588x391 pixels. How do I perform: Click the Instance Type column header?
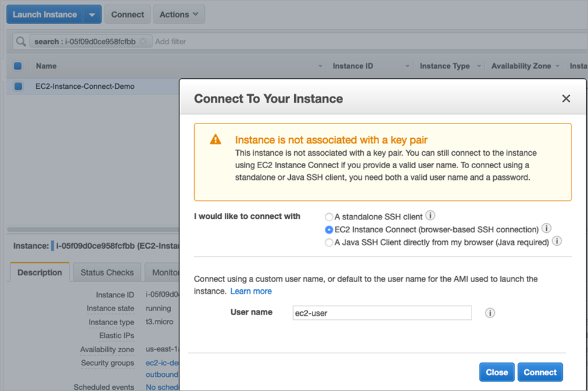tap(445, 66)
